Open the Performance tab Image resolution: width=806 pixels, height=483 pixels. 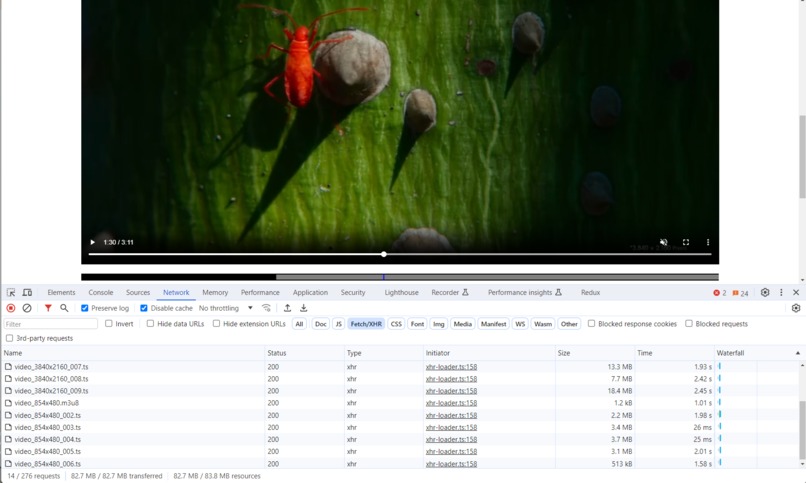click(x=260, y=292)
